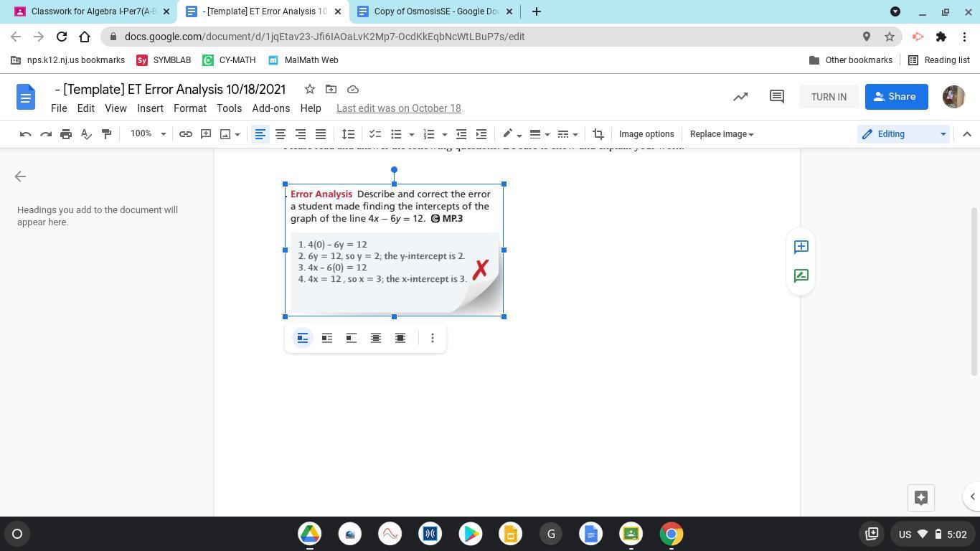This screenshot has width=980, height=551.
Task: Show the side panel with the arrow
Action: pos(973,496)
